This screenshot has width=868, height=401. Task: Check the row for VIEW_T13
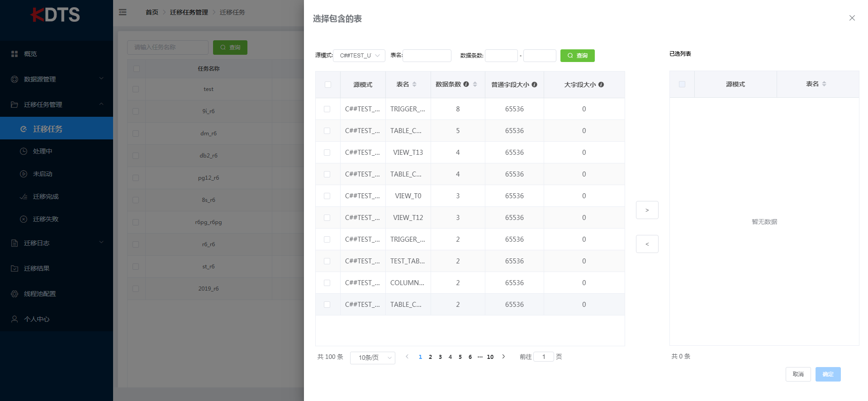(x=327, y=153)
